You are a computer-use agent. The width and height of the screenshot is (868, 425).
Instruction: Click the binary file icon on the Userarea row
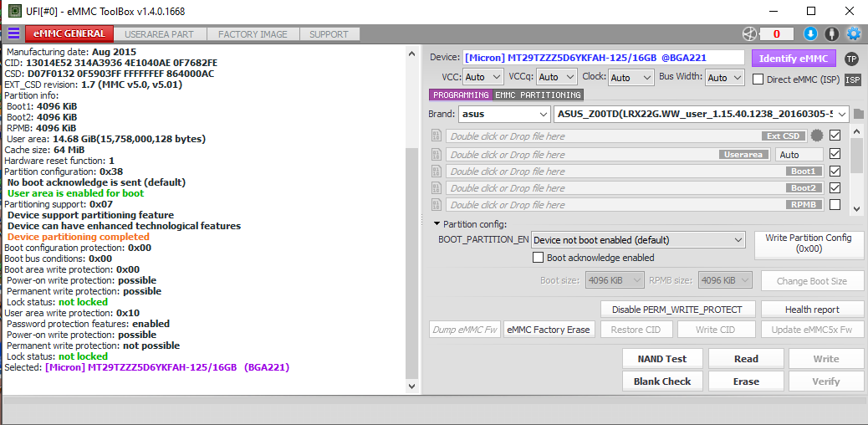pos(437,155)
